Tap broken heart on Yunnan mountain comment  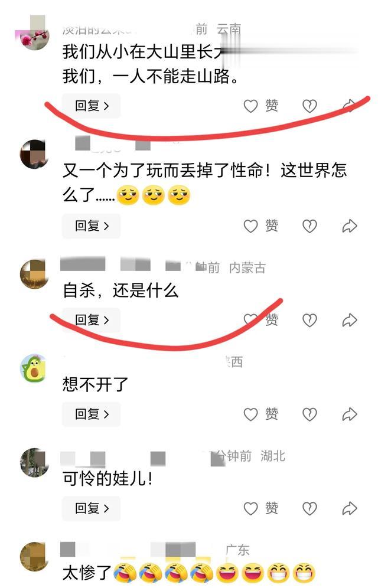tap(309, 106)
